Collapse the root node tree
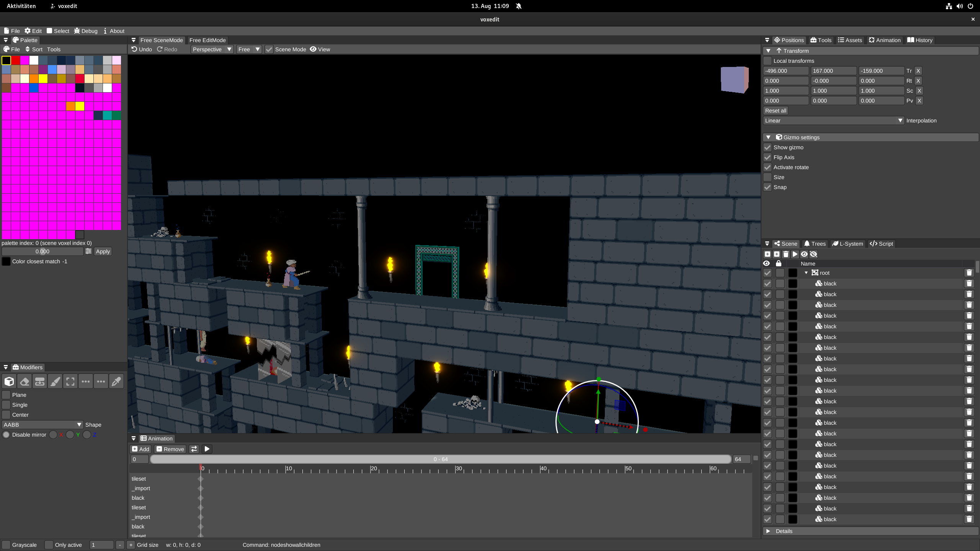Screen dimensions: 980x551 pos(806,273)
